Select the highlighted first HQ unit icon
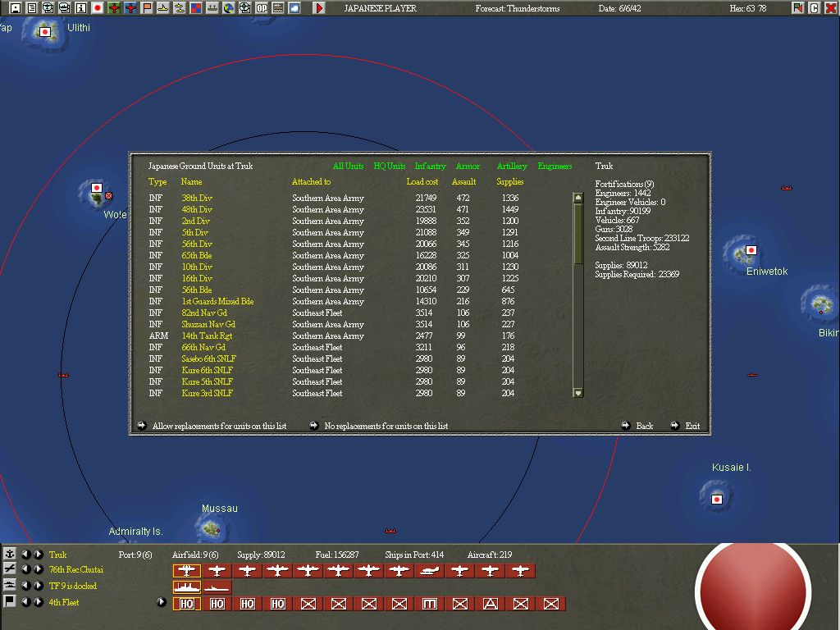This screenshot has width=840, height=630. 186,604
